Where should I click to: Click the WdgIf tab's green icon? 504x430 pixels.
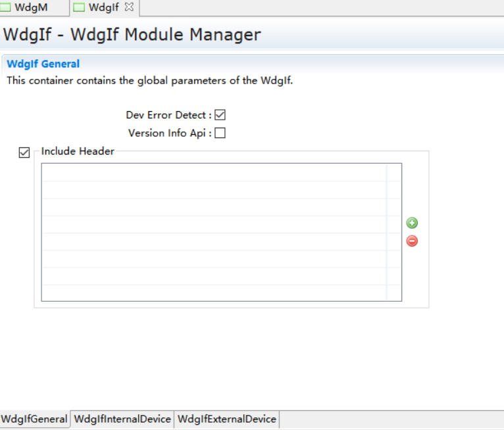(x=79, y=8)
